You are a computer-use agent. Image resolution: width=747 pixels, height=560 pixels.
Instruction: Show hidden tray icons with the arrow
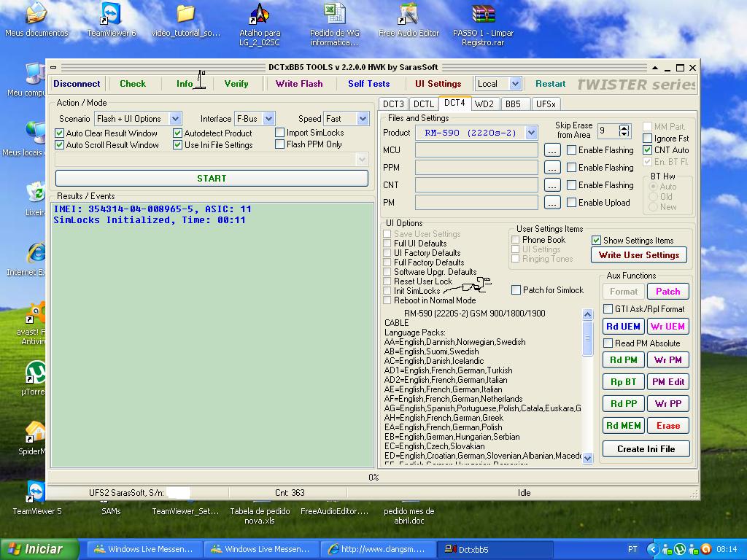pos(652,549)
